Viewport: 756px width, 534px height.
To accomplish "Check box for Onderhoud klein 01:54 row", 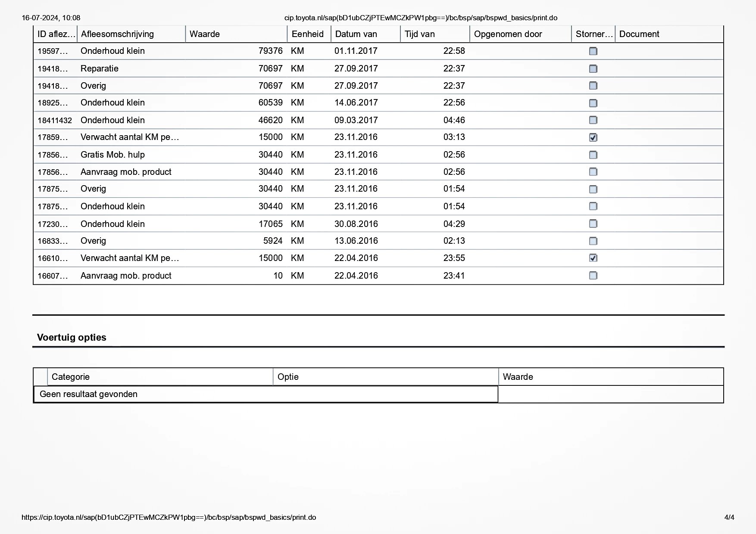I will coord(593,206).
